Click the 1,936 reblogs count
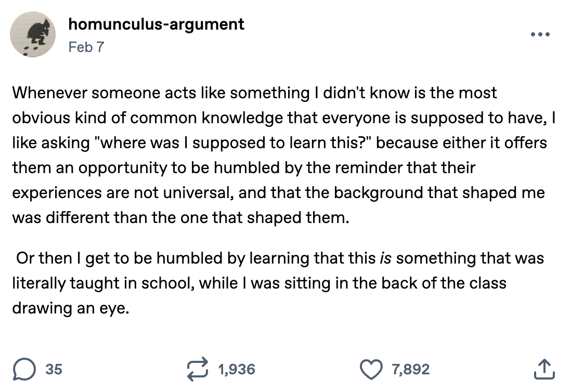The image size is (571, 392). click(237, 369)
